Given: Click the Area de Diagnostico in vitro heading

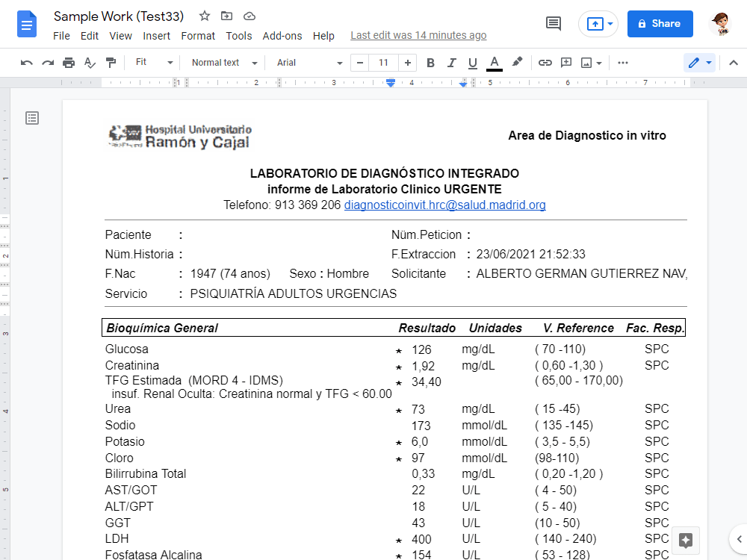Looking at the screenshot, I should tap(587, 136).
